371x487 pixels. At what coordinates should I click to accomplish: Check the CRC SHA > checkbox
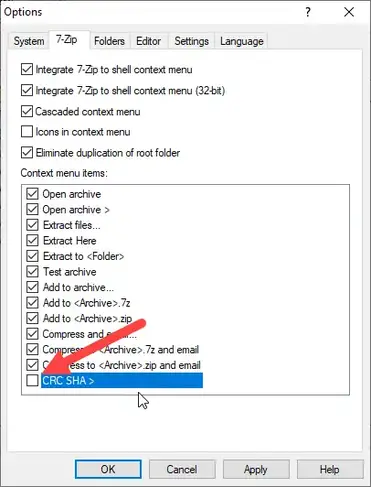pyautogui.click(x=32, y=380)
